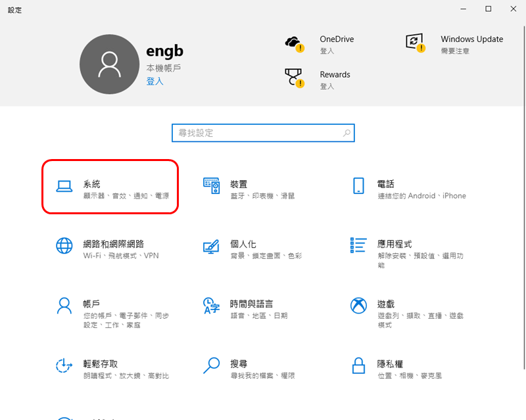Open the 電話 phone icon

(x=358, y=186)
